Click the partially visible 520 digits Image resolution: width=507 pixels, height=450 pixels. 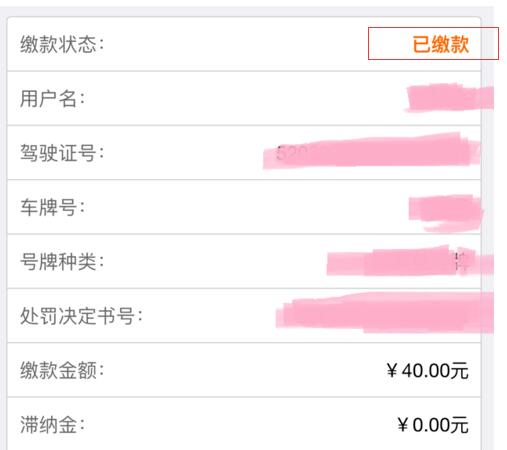point(291,153)
